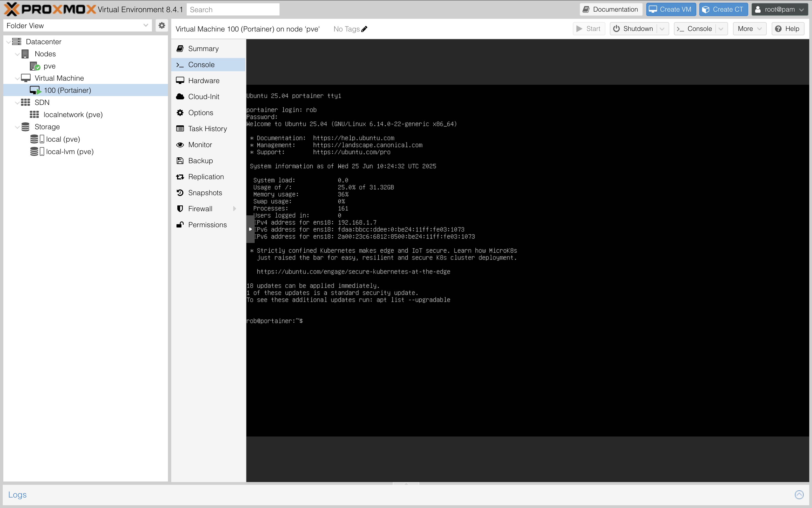
Task: Open the Snapshots section
Action: click(x=205, y=193)
